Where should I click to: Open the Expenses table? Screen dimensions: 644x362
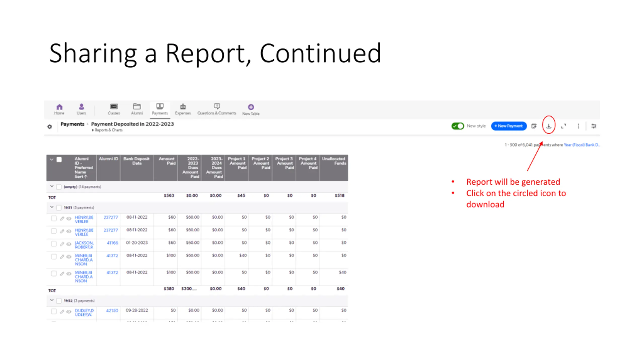tap(183, 109)
